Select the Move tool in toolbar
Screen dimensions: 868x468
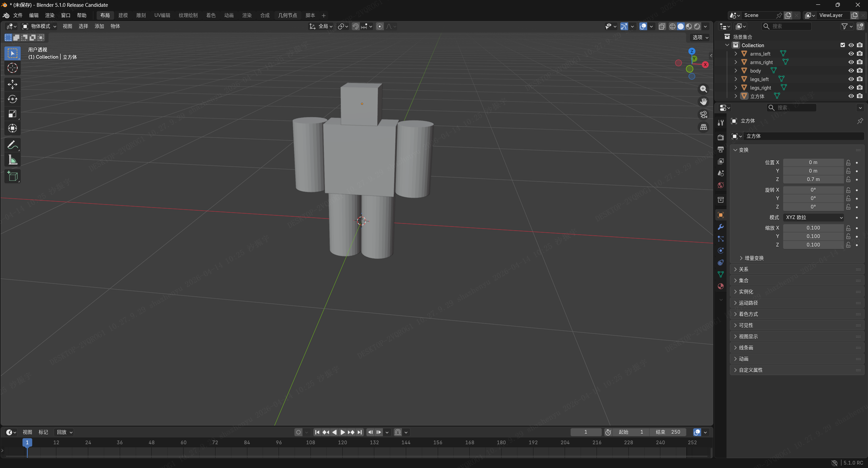13,84
